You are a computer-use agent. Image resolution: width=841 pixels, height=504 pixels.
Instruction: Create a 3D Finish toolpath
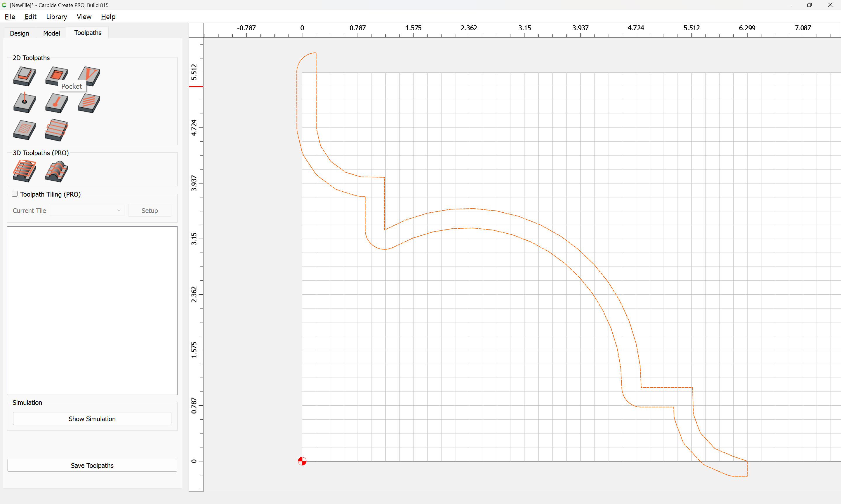[56, 171]
